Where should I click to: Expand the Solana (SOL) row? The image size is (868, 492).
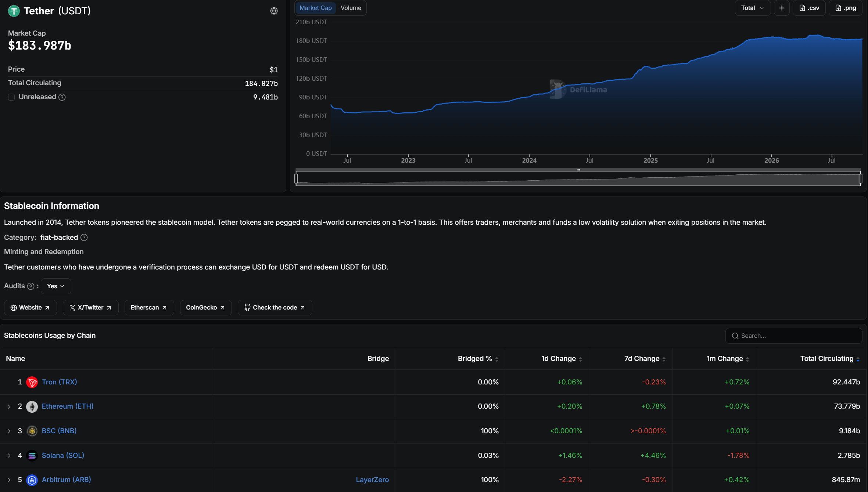click(x=9, y=456)
